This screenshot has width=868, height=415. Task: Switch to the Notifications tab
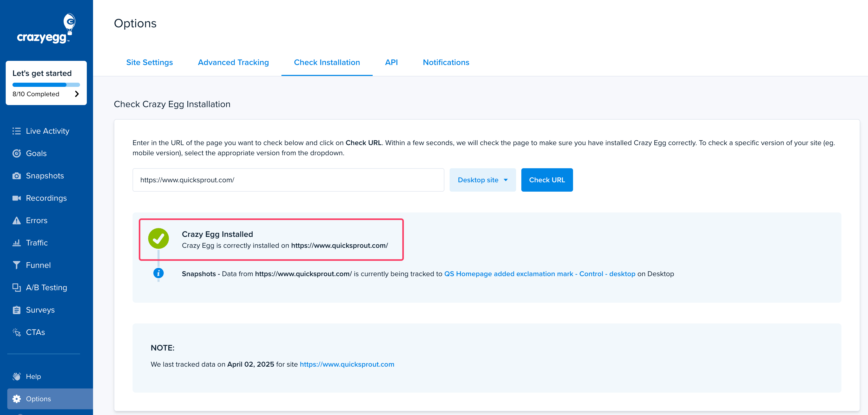[x=446, y=62]
